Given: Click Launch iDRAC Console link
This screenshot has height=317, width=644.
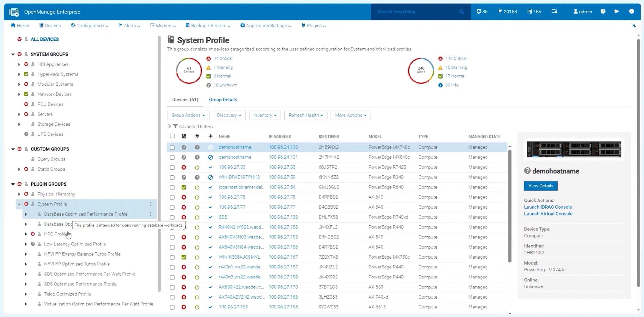Looking at the screenshot, I should click(x=548, y=207).
